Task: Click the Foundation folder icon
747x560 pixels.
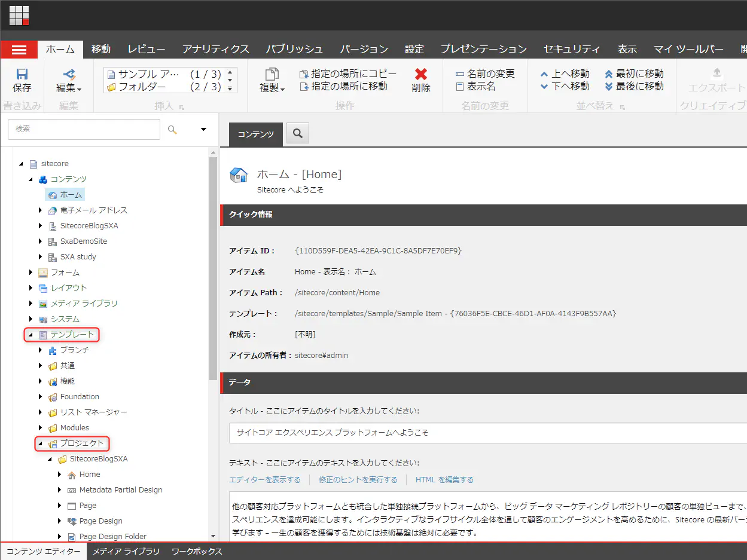Action: [x=52, y=397]
